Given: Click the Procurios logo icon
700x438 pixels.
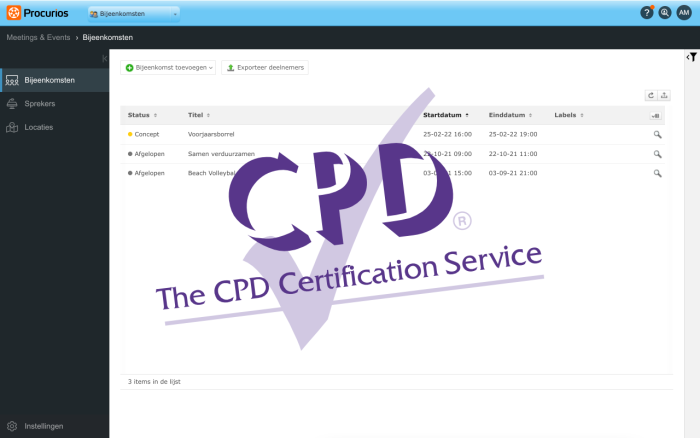Looking at the screenshot, I should (x=13, y=13).
